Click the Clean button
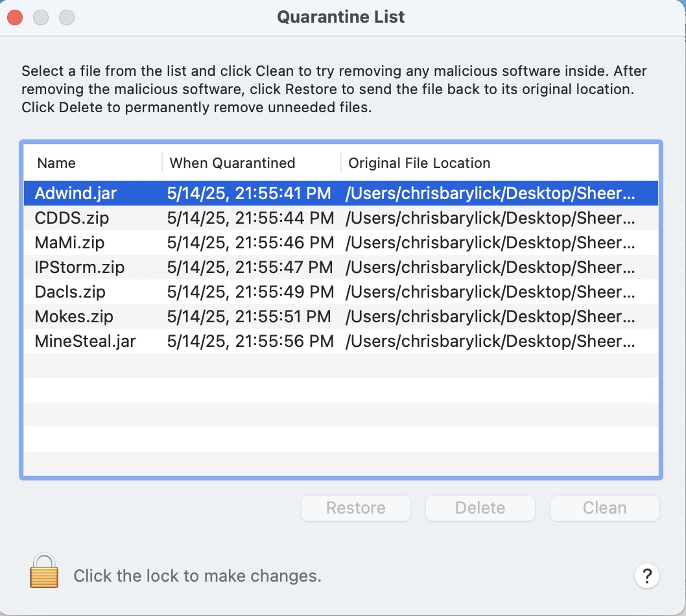 604,508
